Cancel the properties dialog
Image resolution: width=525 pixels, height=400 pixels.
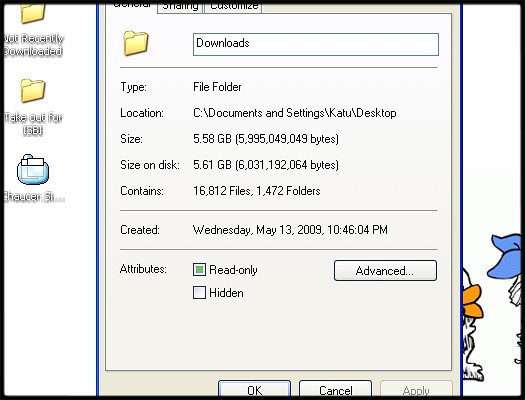tap(335, 390)
